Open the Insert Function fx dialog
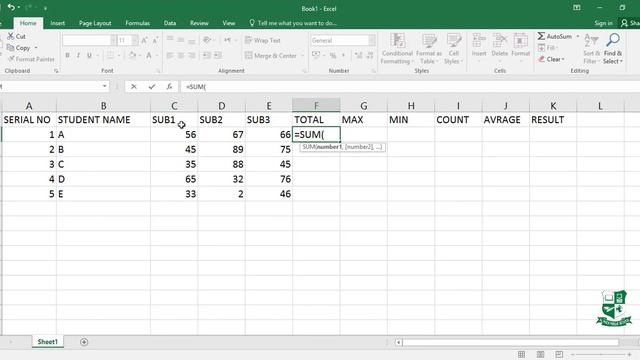Viewport: 640px width, 360px height. [169, 87]
